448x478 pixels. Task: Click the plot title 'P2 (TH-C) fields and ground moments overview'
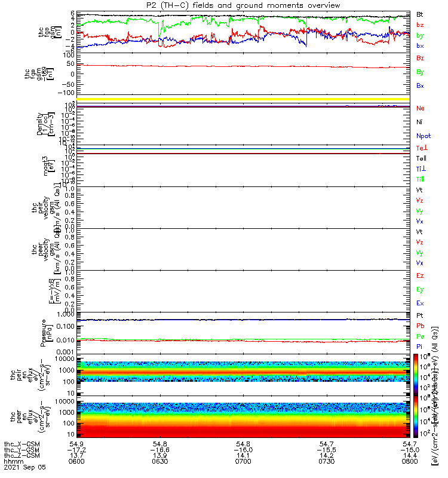coord(243,5)
